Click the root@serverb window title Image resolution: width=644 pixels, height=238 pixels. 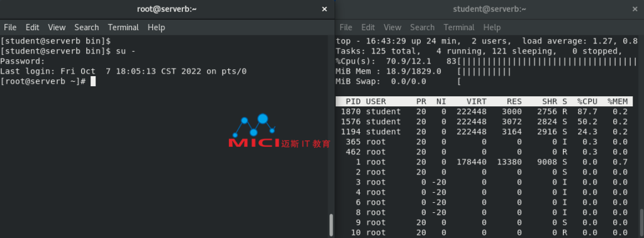coord(167,9)
